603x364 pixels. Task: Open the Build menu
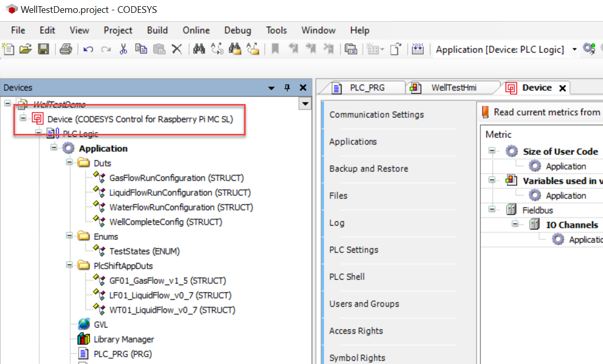157,30
